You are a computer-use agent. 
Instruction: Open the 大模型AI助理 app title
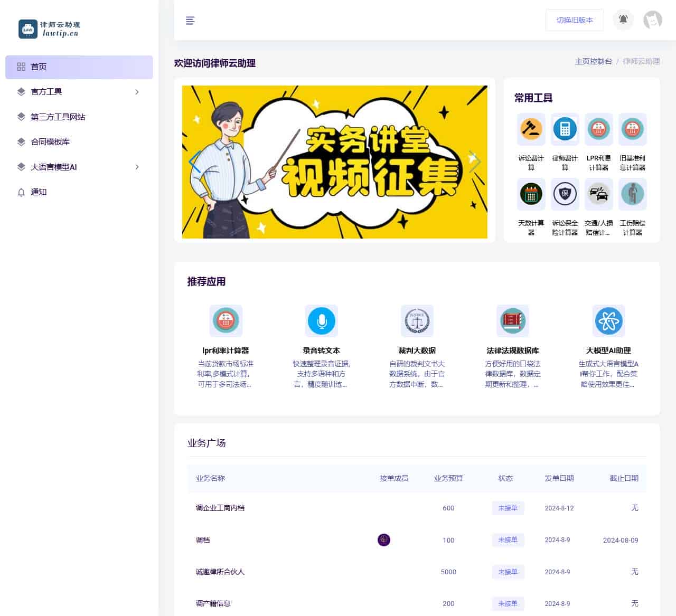[609, 350]
